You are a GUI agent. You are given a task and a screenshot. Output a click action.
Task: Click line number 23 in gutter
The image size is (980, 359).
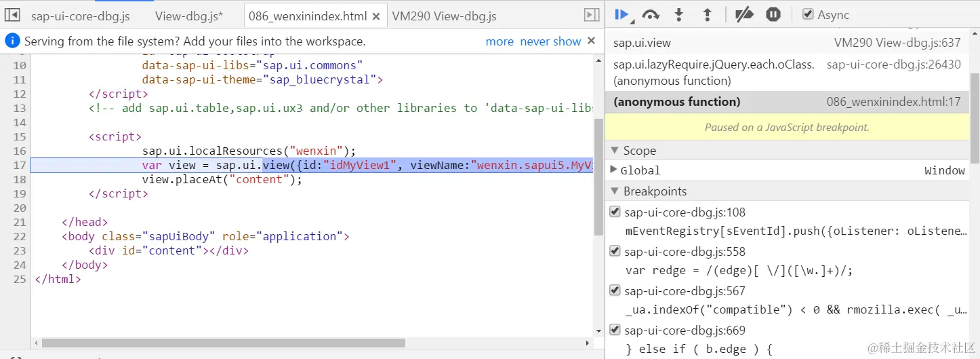(19, 250)
